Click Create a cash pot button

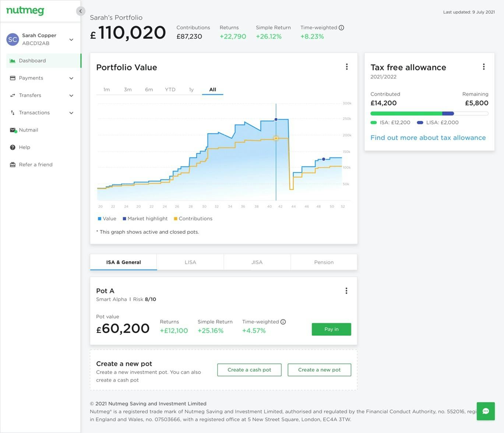coord(249,370)
